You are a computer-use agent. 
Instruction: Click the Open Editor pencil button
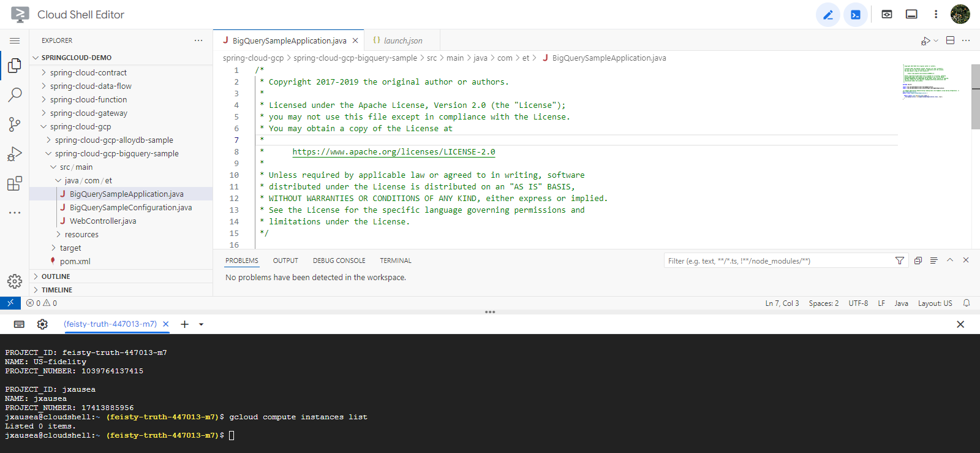[828, 15]
